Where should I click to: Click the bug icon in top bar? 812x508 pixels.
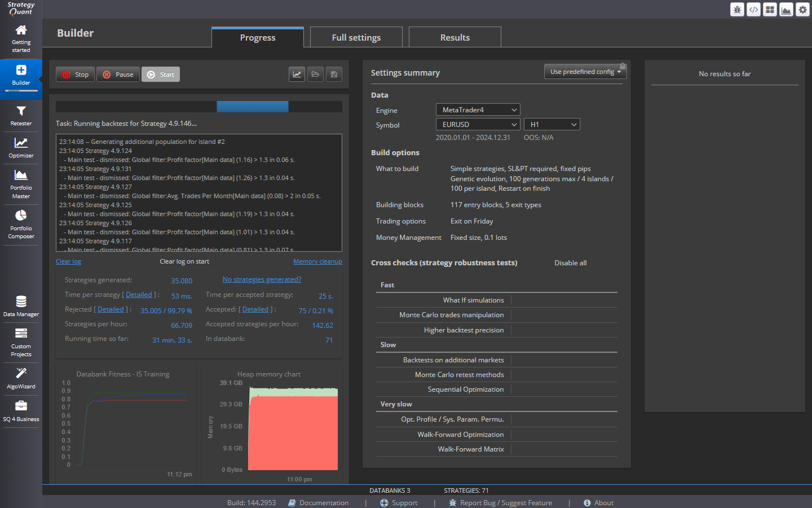(737, 10)
